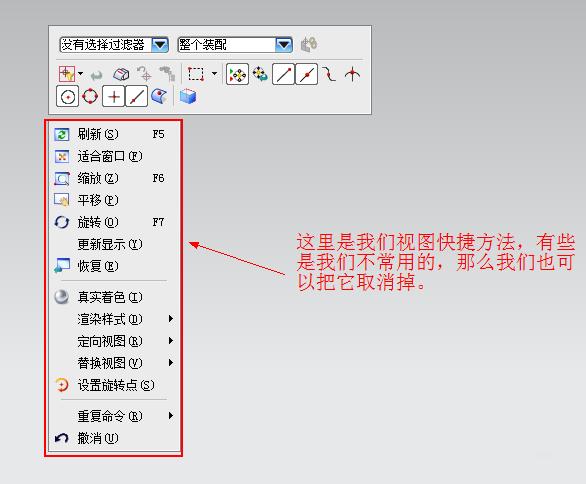Enable the Point on Face snap icon
Screen dimensions: 586x484
click(159, 96)
